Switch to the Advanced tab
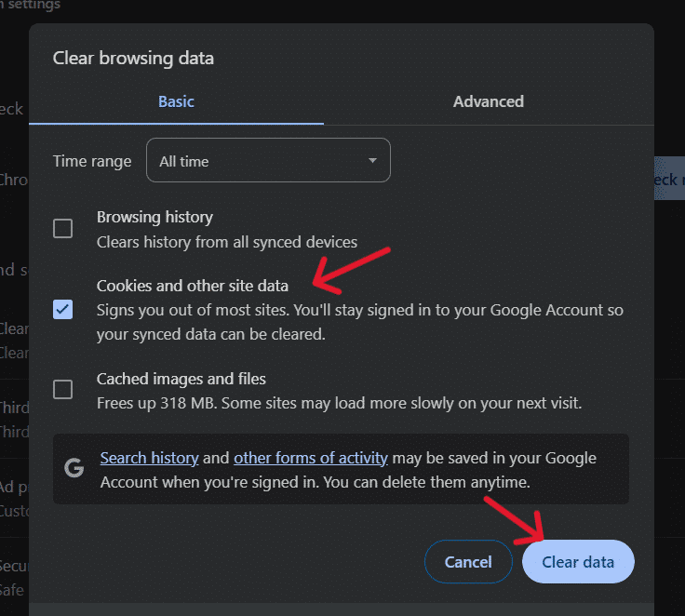 pyautogui.click(x=489, y=101)
